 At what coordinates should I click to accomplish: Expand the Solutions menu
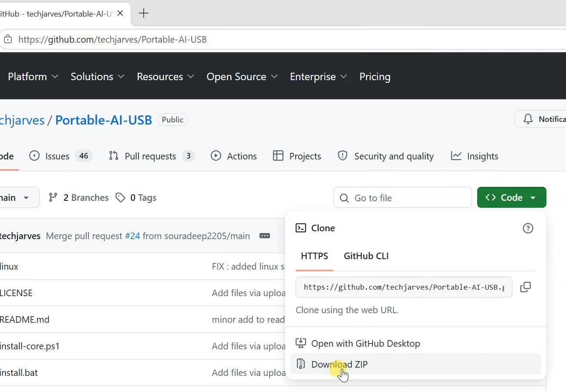coord(98,77)
